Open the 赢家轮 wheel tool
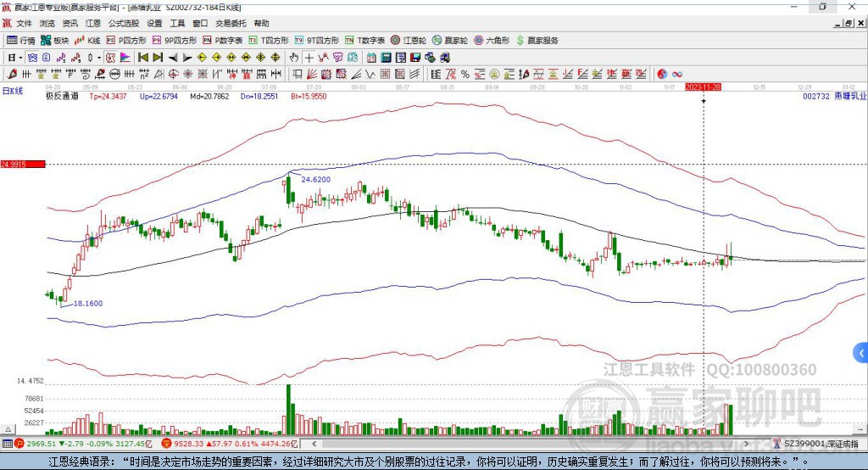 click(450, 41)
